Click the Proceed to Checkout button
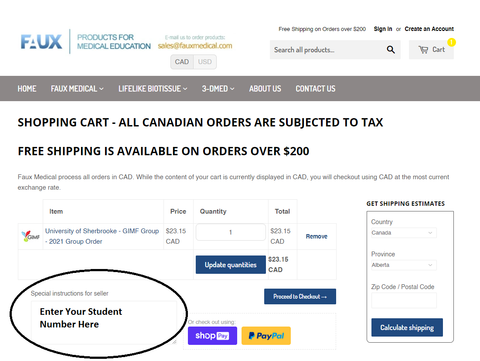Image resolution: width=480 pixels, height=361 pixels. (x=300, y=296)
